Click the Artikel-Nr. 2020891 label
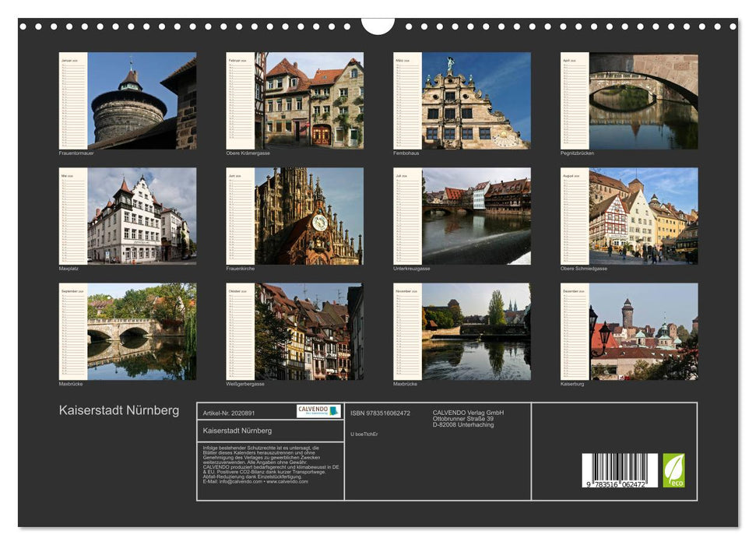This screenshot has width=756, height=545. point(230,413)
